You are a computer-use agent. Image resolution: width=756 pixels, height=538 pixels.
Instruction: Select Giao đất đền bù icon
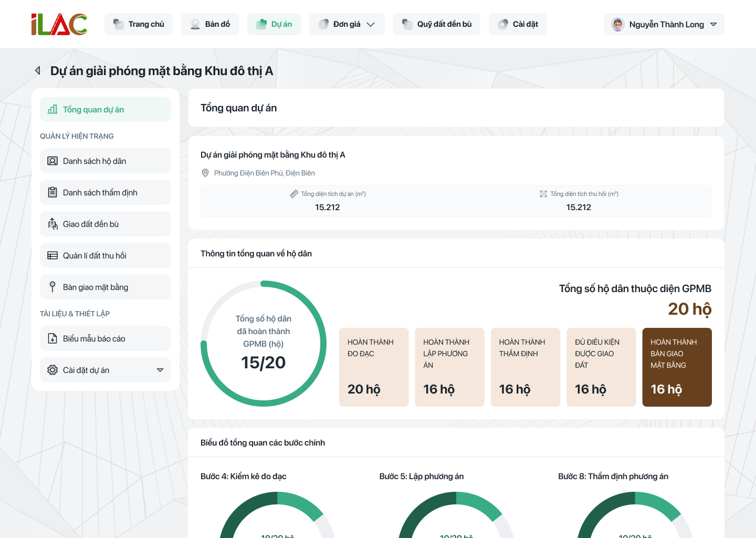(52, 224)
